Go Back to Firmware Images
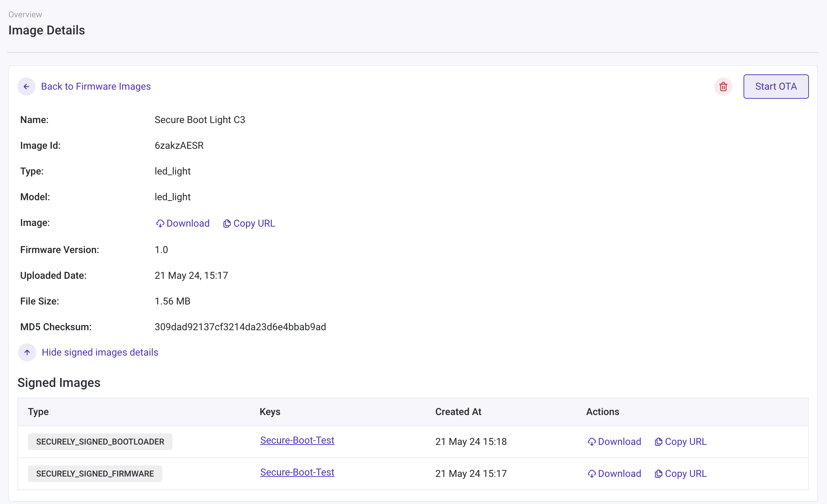Screen dimensions: 827x504 coord(96,87)
